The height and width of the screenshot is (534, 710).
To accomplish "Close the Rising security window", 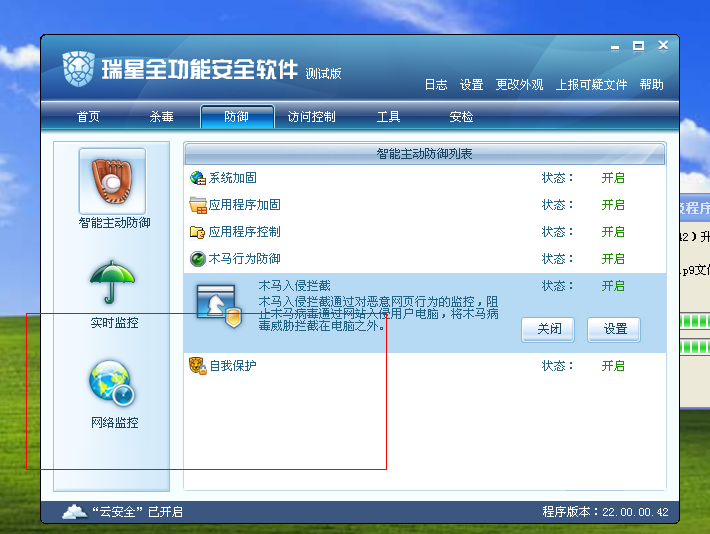I will click(663, 45).
